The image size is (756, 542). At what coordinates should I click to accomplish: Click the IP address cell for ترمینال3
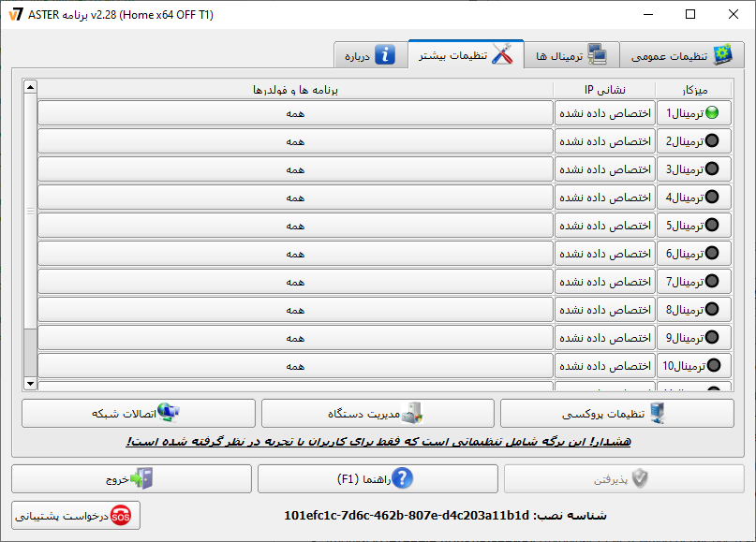point(605,169)
